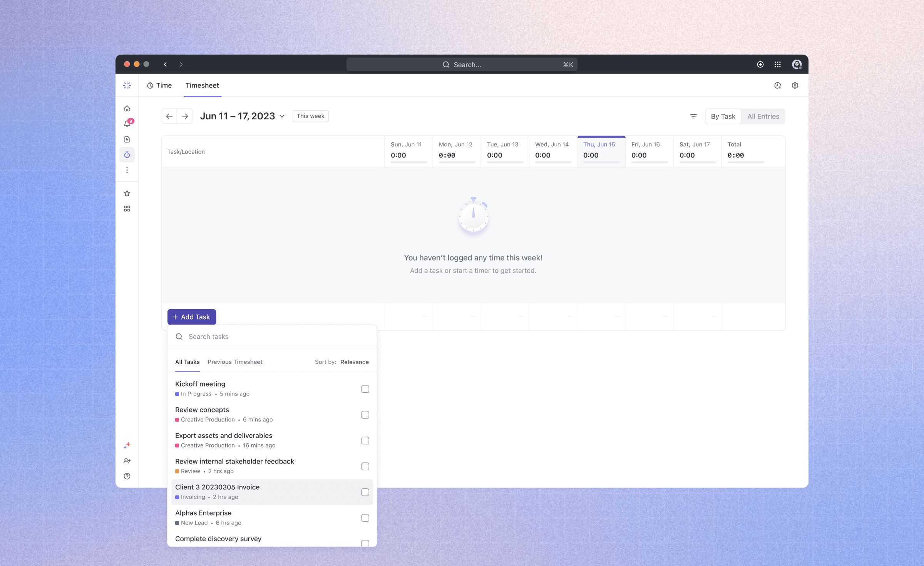
Task: Change Sort by Relevance option
Action: click(x=354, y=362)
